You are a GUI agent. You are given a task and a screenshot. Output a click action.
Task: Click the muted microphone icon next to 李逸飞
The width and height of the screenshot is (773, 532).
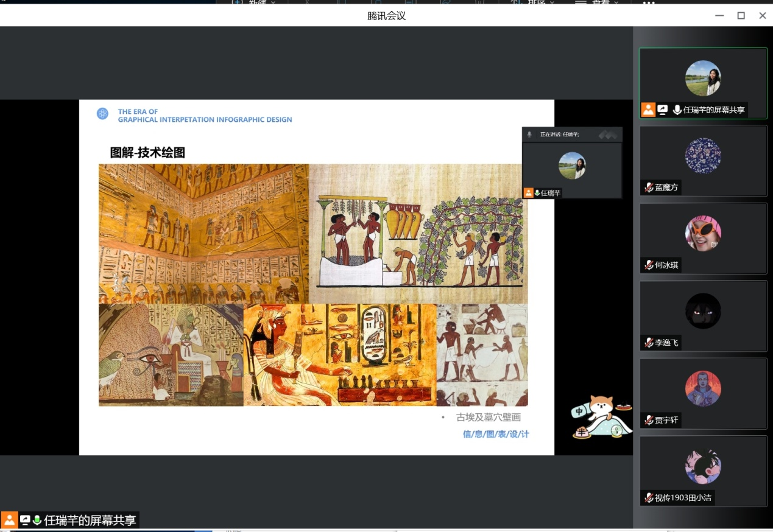pyautogui.click(x=649, y=343)
